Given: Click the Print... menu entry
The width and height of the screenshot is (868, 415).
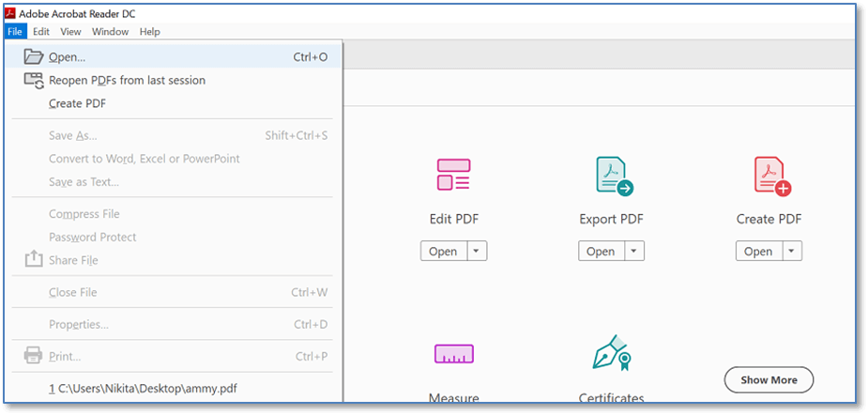Looking at the screenshot, I should [x=173, y=356].
